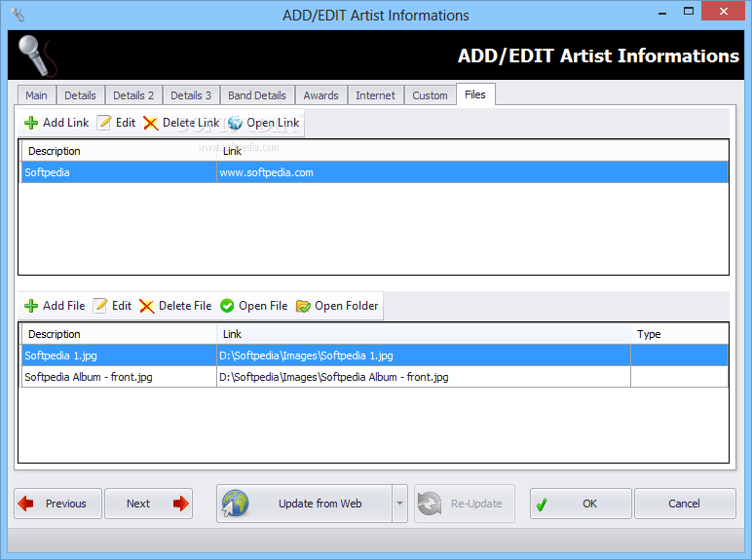Image resolution: width=752 pixels, height=560 pixels.
Task: Click path D:\Softpedia\Images\Softpedia 1.jpg
Action: [424, 355]
